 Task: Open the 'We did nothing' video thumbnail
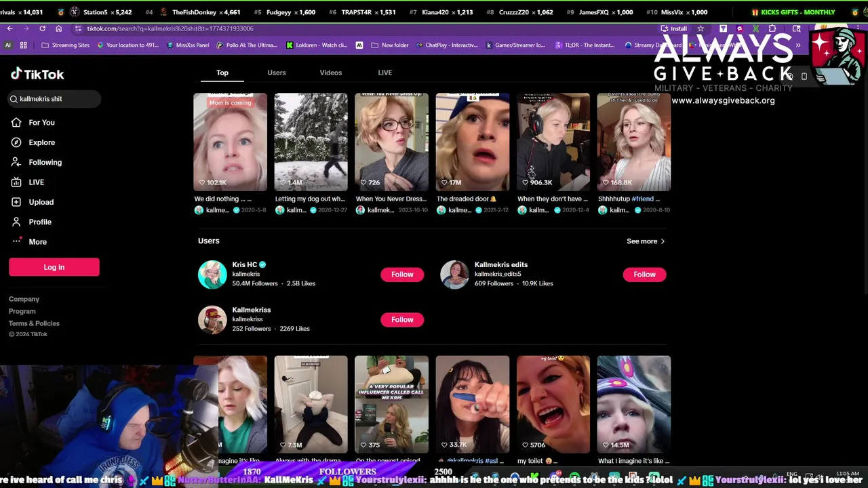tap(230, 142)
